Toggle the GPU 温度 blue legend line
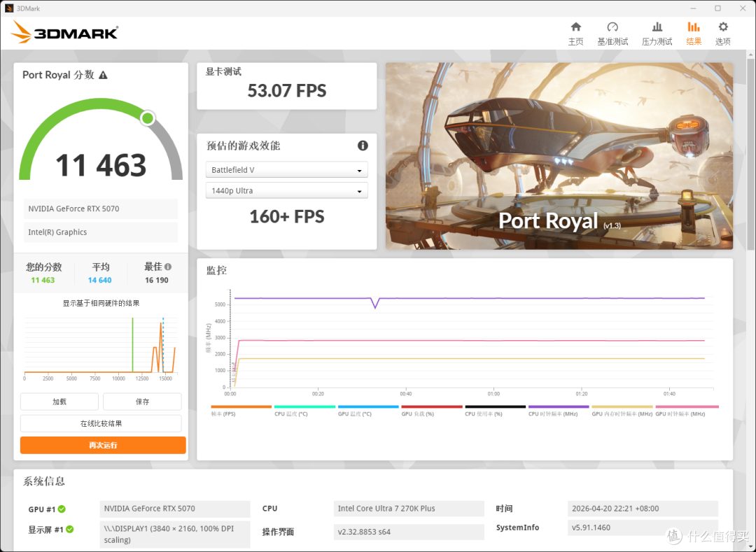 [x=368, y=410]
